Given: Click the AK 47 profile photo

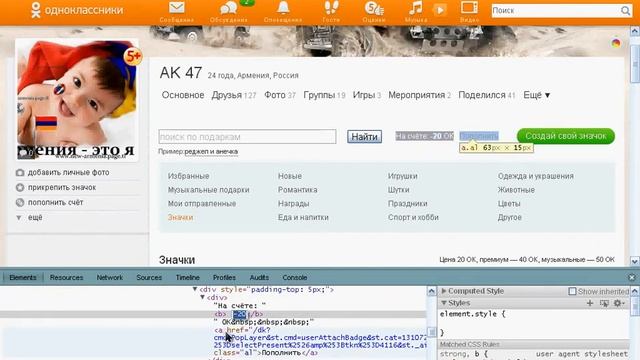Looking at the screenshot, I should point(77,100).
